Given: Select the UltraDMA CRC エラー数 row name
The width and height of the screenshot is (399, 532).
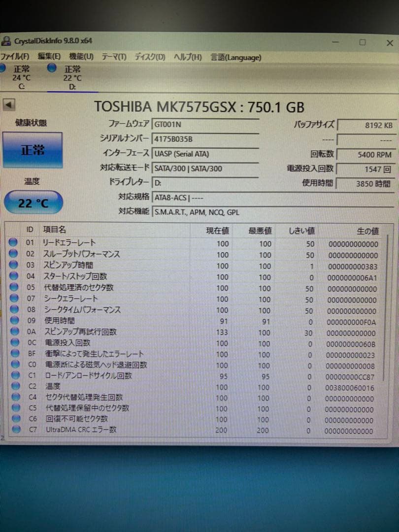Looking at the screenshot, I should click(81, 430).
